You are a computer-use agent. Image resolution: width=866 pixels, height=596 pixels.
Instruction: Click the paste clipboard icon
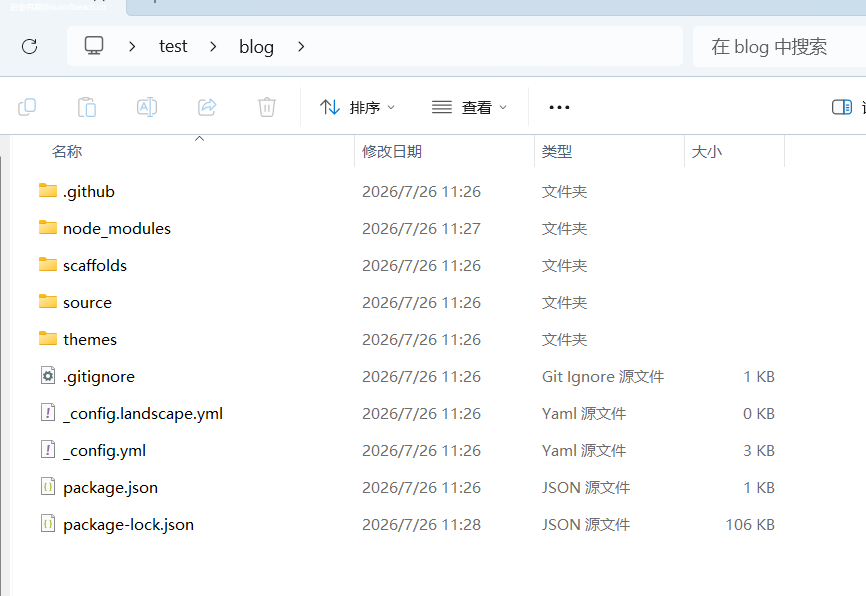tap(87, 107)
